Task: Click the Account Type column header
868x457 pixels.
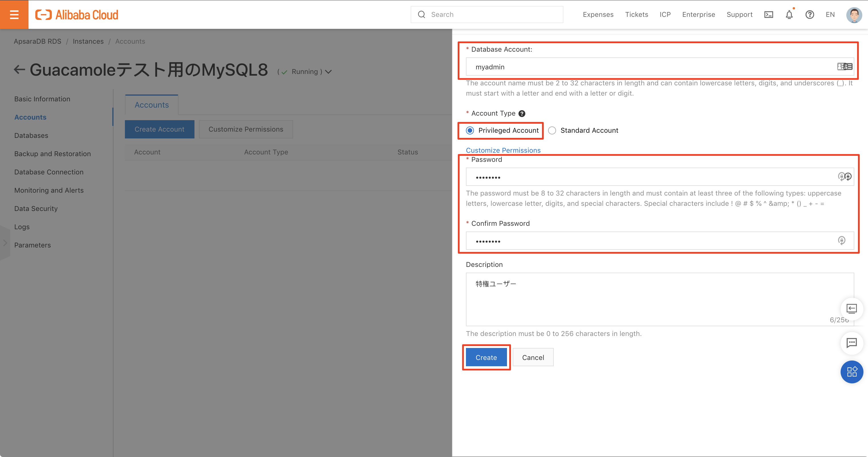Action: 266,152
